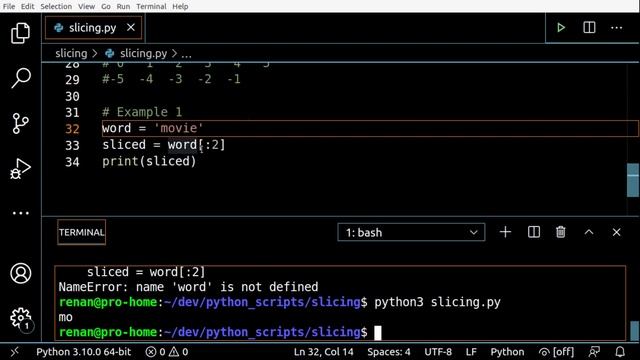Run the Python file with the play button
This screenshot has height=360, width=640.
(x=561, y=28)
